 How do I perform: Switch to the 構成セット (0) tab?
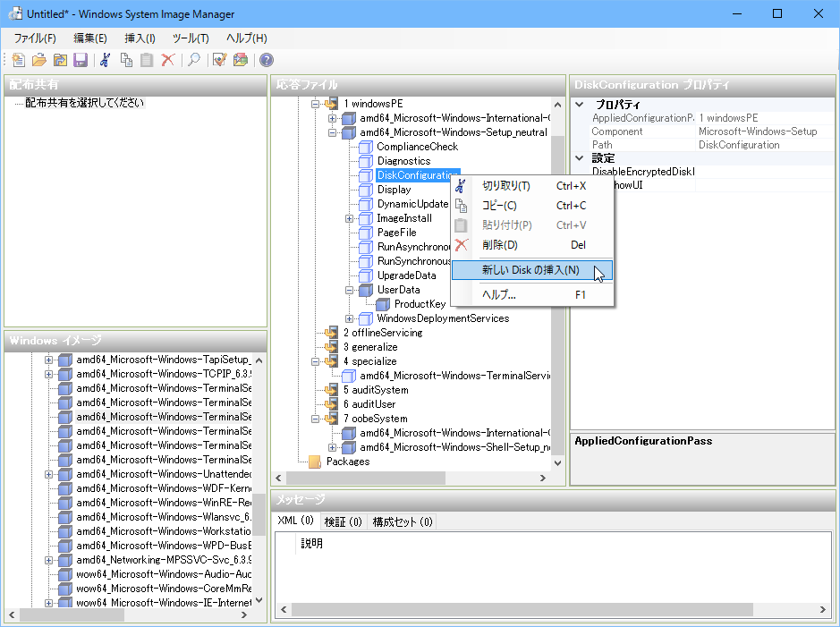[x=403, y=522]
